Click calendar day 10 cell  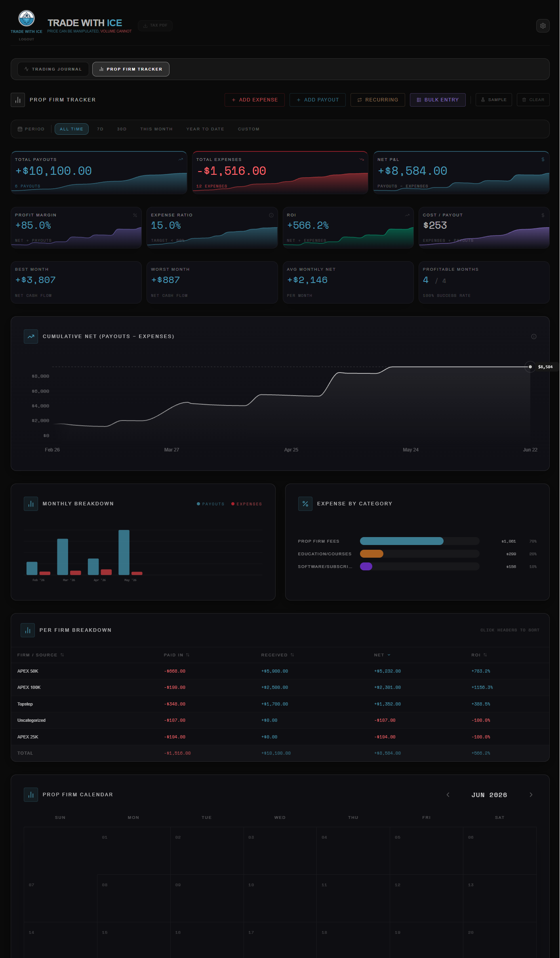pos(280,899)
